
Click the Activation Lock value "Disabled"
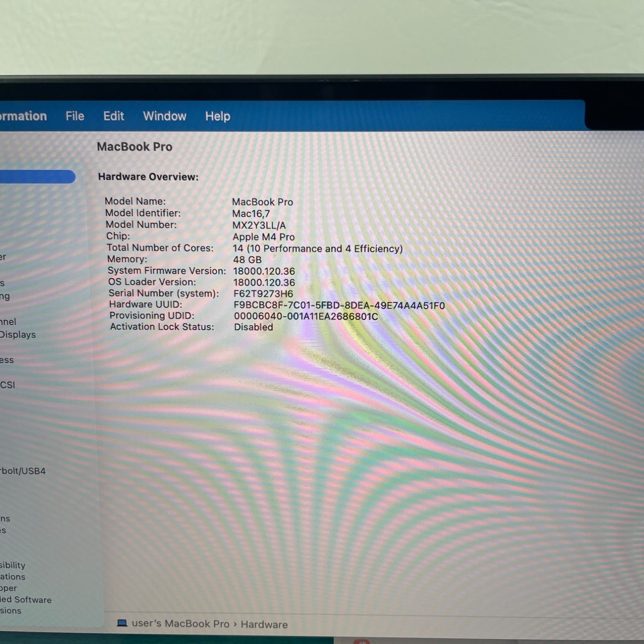[254, 327]
